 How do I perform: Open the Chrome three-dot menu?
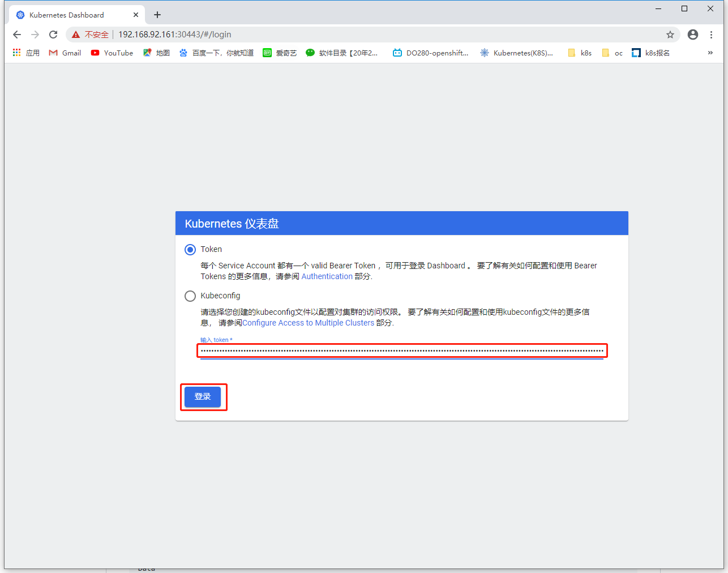pyautogui.click(x=711, y=35)
